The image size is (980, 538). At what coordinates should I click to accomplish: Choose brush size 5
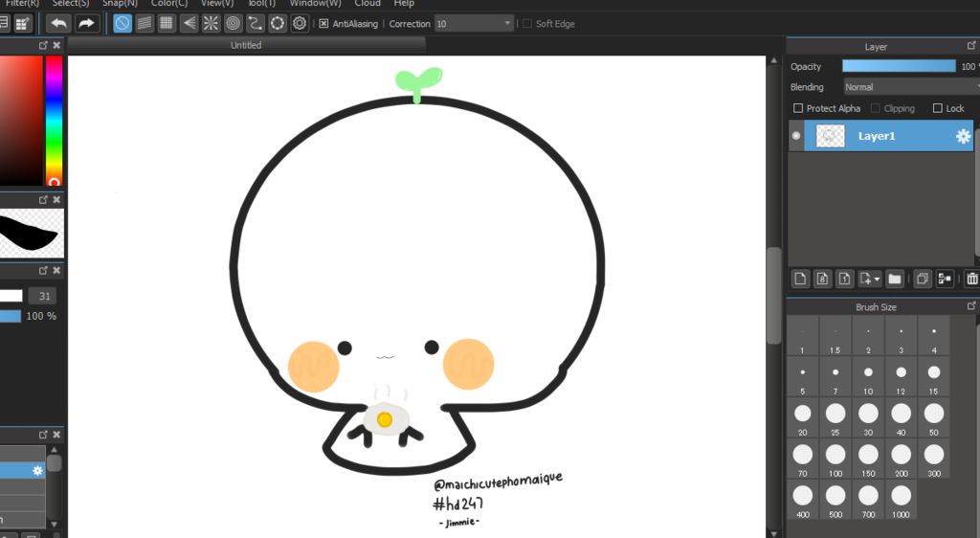[803, 377]
